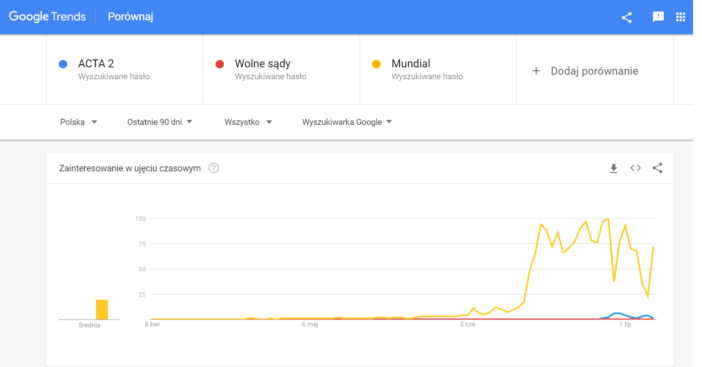
Task: Click the yellow Średnia average bar
Action: (102, 309)
